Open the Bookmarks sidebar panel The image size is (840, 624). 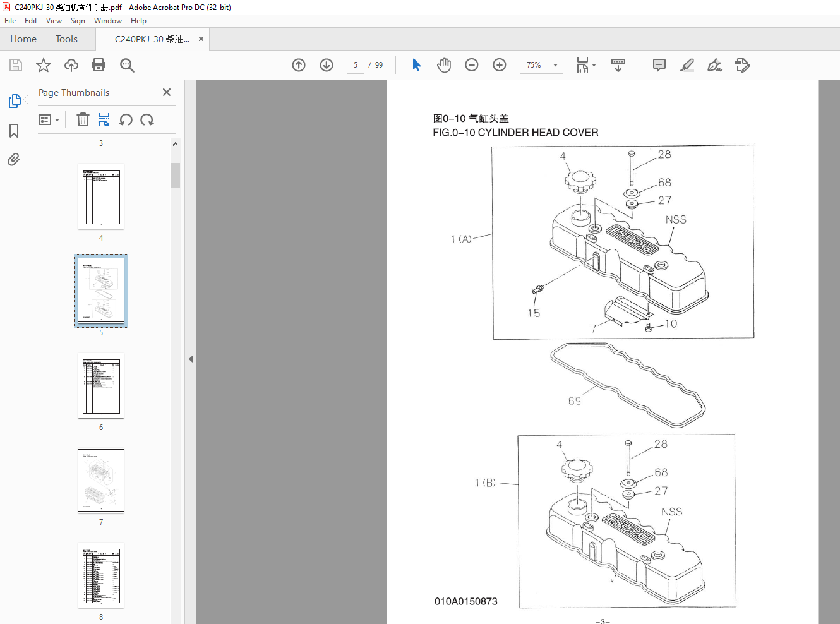tap(14, 131)
